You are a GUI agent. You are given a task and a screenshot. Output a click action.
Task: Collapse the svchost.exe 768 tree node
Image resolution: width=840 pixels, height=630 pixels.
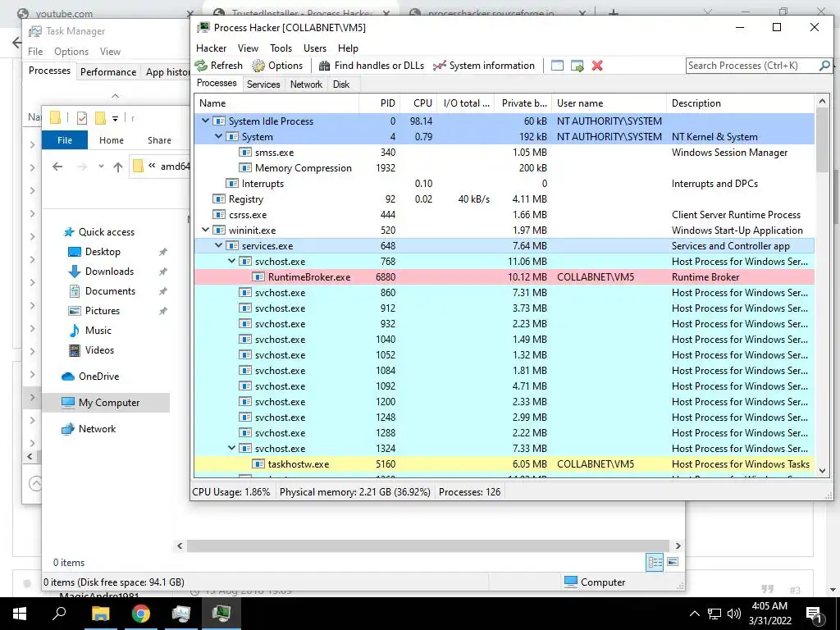pyautogui.click(x=232, y=261)
